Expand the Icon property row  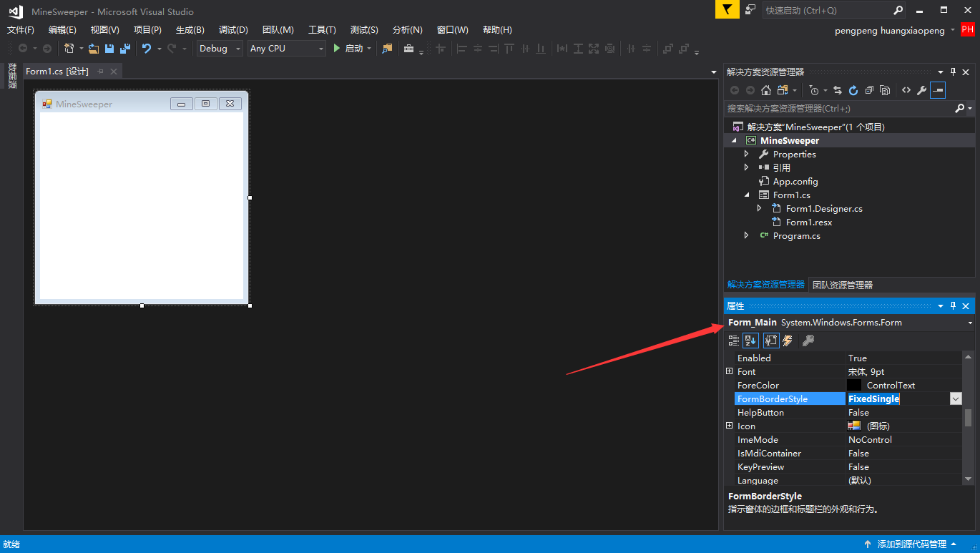click(729, 426)
